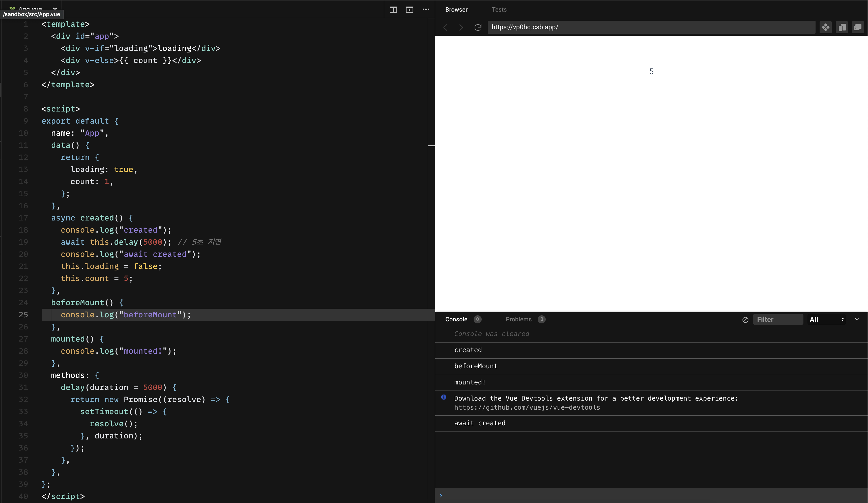The height and width of the screenshot is (503, 868).
Task: Open the All log level dropdown
Action: (826, 320)
